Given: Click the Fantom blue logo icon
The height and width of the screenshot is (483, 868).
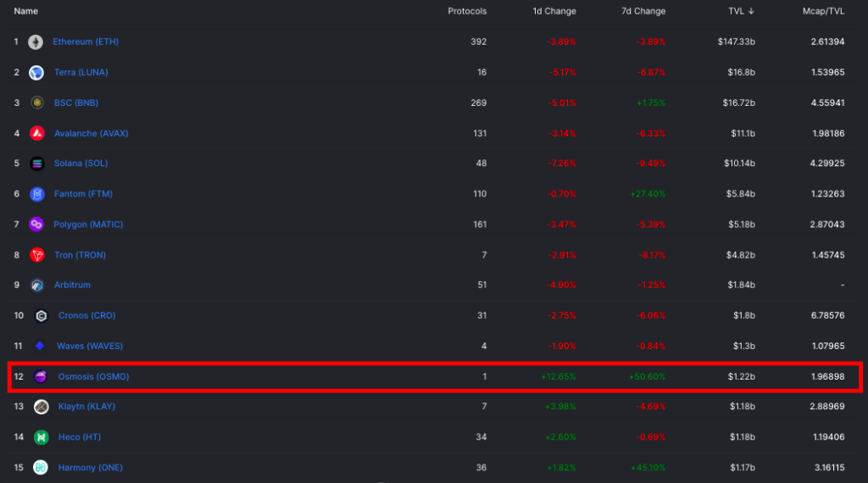Looking at the screenshot, I should [x=37, y=194].
